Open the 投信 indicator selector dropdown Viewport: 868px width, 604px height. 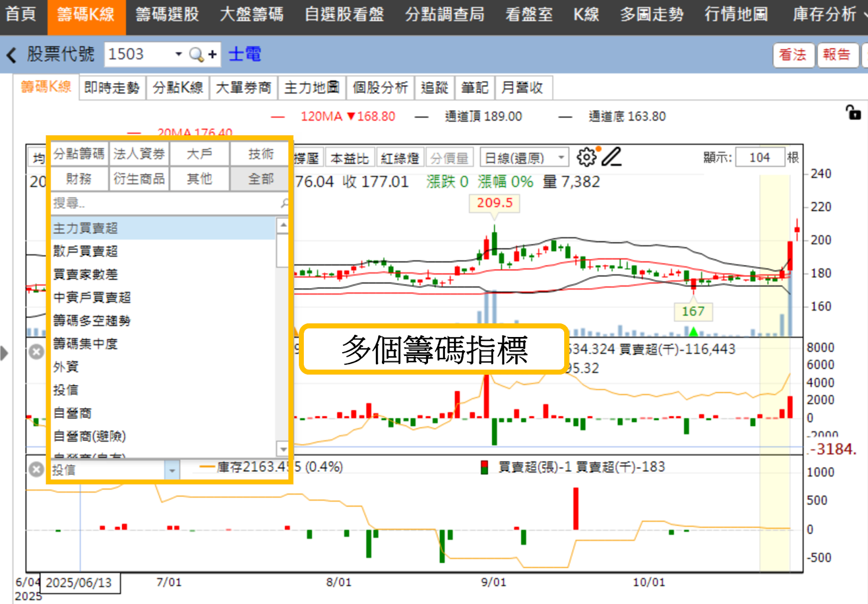coord(172,470)
